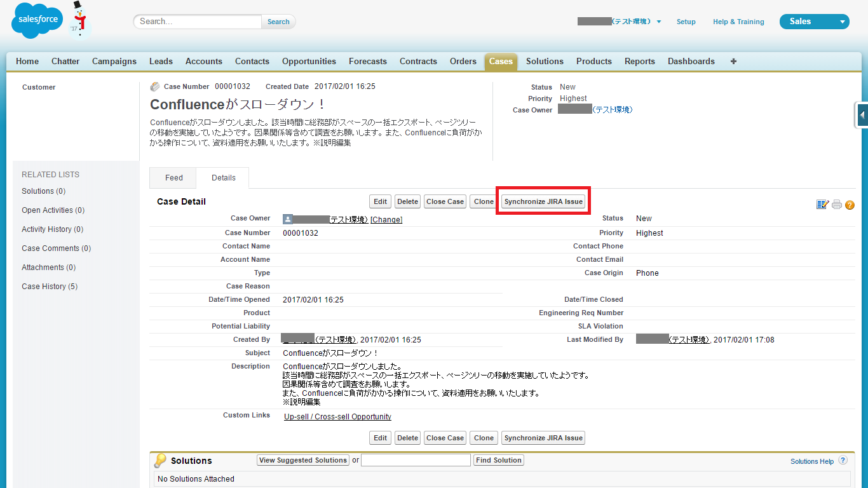This screenshot has width=868, height=488.
Task: Focus the top Search input box
Action: click(198, 22)
